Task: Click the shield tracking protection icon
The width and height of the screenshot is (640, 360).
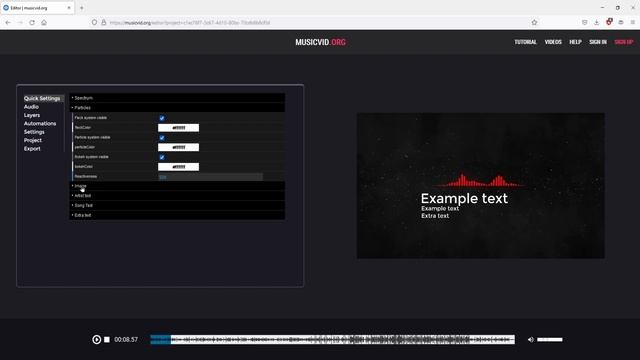Action: click(94, 22)
